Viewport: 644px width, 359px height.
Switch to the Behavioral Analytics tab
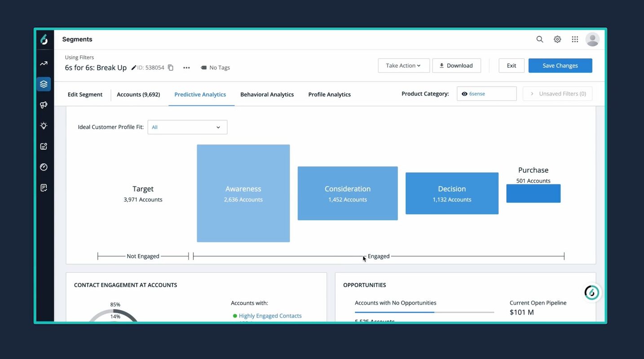pos(267,94)
